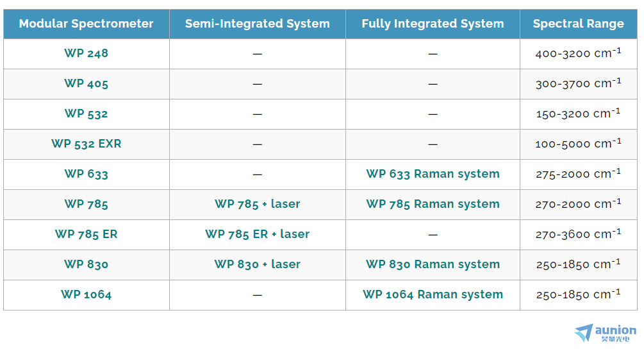Screen dimensions: 644x349
Task: Open the WP 633 modular spectrometer link
Action: coord(87,174)
